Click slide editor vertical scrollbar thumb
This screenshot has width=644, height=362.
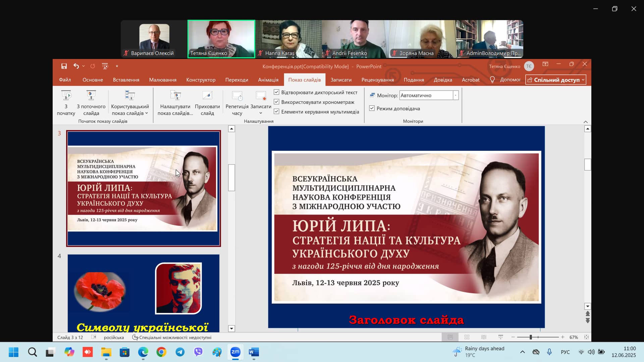587,164
